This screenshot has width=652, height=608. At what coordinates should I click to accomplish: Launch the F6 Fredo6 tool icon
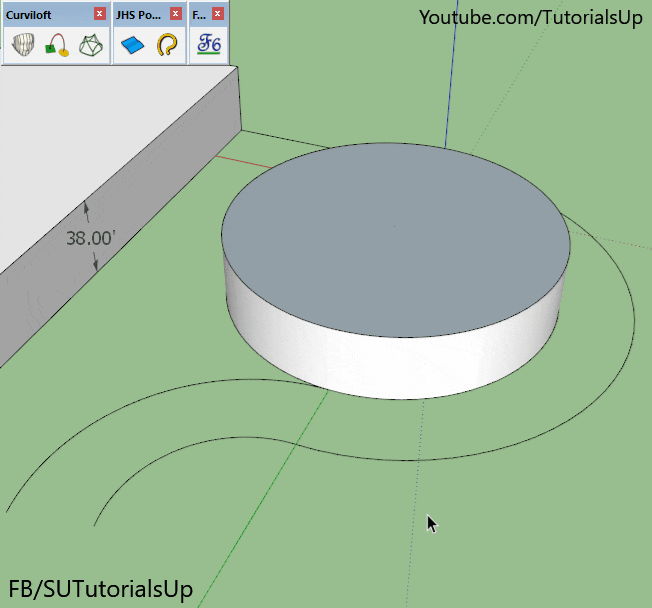pos(209,44)
